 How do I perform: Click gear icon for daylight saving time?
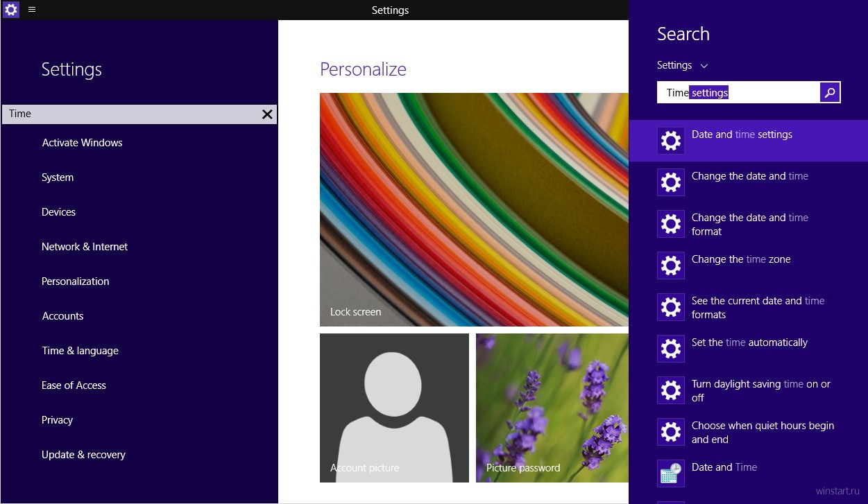coord(671,390)
